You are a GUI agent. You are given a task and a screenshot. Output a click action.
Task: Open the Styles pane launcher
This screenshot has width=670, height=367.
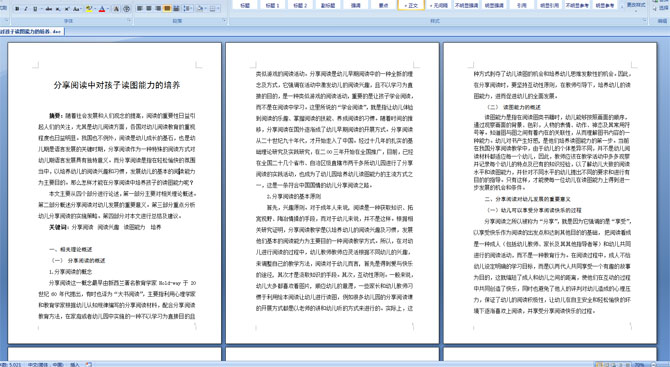coord(645,20)
